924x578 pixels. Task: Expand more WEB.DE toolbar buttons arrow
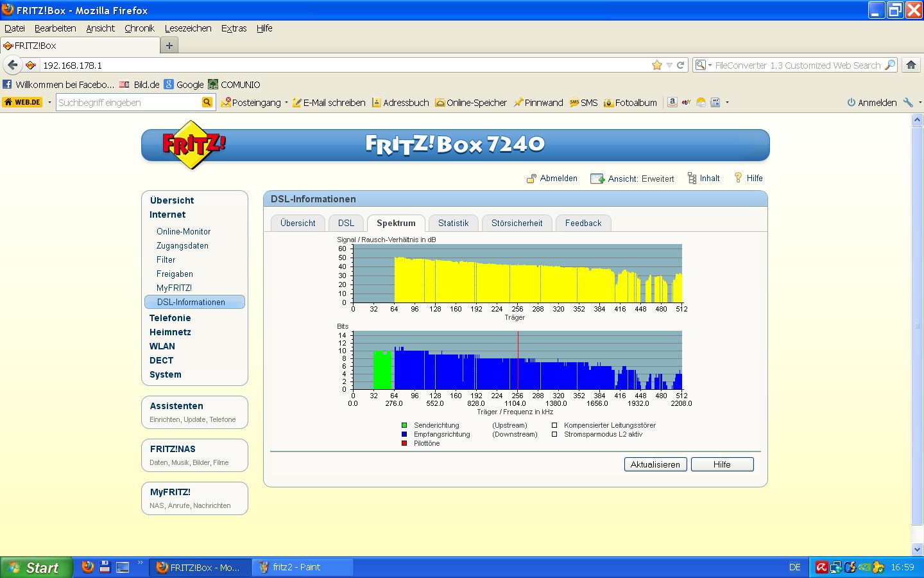(727, 102)
